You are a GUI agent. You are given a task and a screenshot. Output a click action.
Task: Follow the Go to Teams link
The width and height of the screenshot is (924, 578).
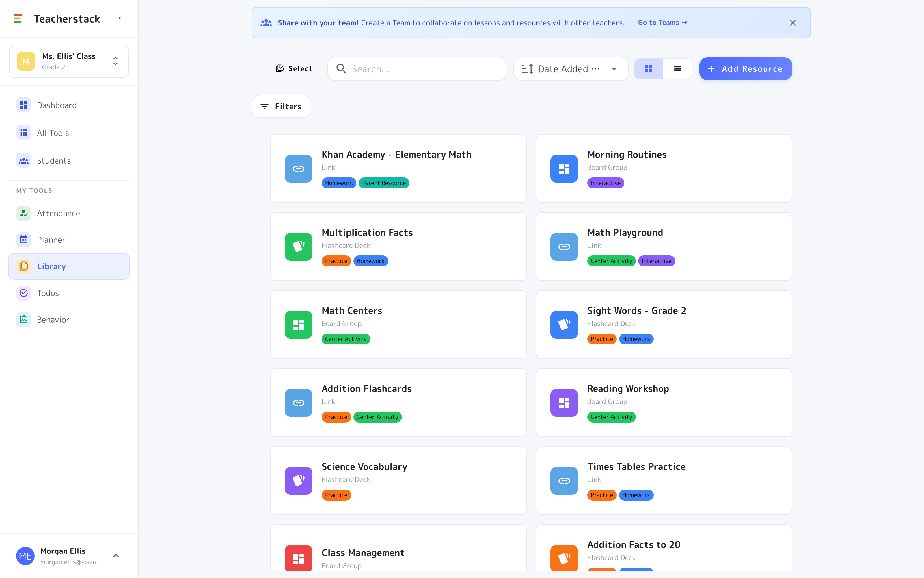click(x=662, y=23)
